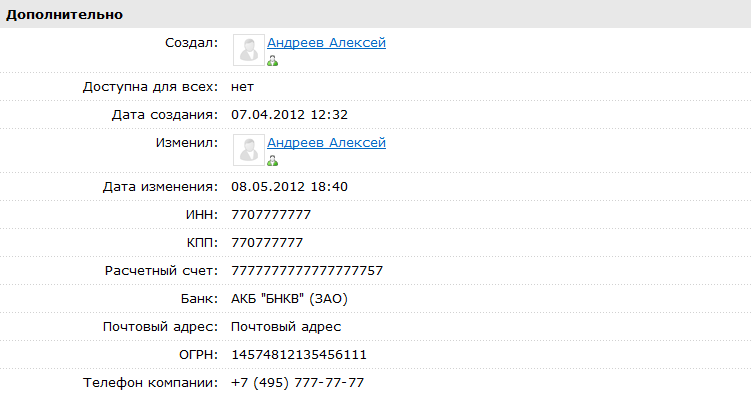Click the Расчетный счет number value
The width and height of the screenshot is (751, 401).
click(307, 271)
